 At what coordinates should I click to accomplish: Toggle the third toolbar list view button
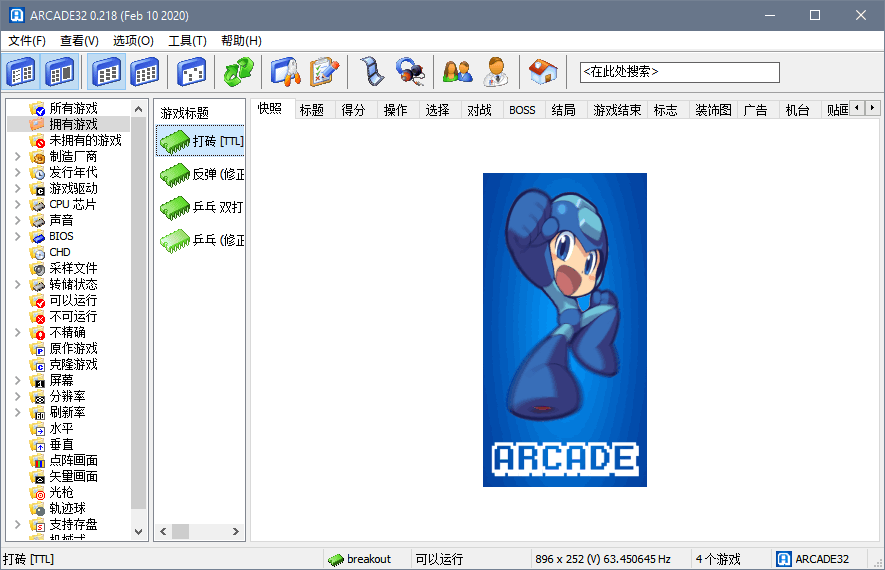tap(107, 72)
